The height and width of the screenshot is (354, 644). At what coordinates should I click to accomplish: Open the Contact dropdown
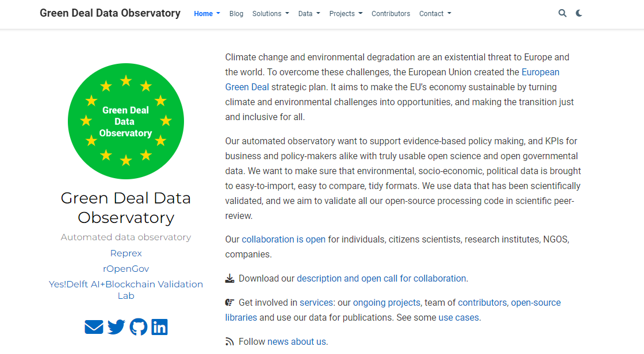click(x=435, y=14)
